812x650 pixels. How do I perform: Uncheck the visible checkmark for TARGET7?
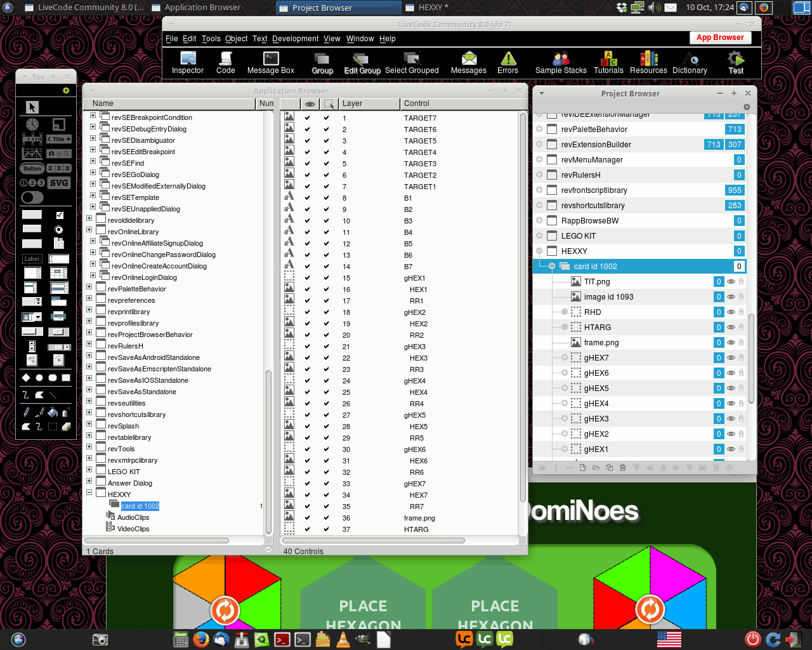[308, 118]
